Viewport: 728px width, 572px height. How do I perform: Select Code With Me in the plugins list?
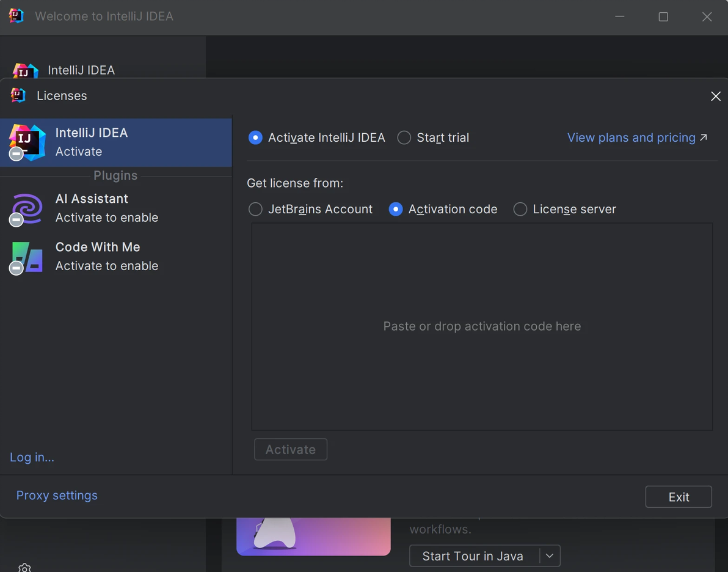(107, 256)
